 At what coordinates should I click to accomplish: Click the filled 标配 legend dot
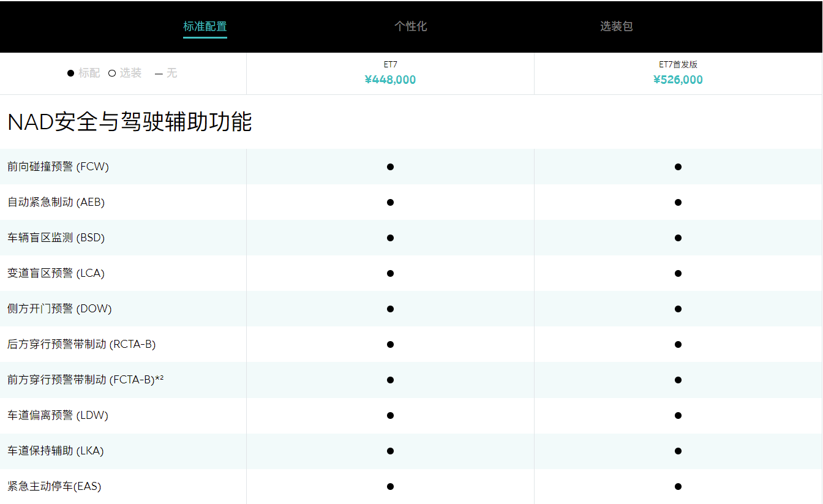coord(71,73)
